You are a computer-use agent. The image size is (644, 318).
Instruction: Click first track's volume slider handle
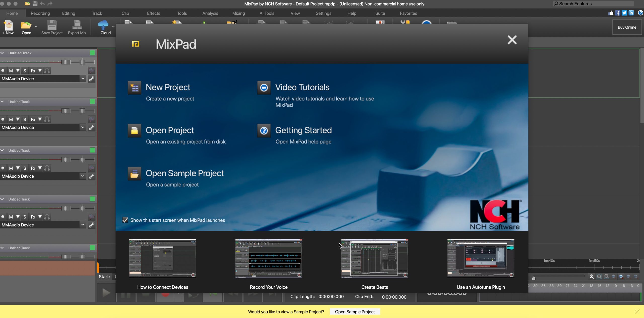pyautogui.click(x=66, y=62)
